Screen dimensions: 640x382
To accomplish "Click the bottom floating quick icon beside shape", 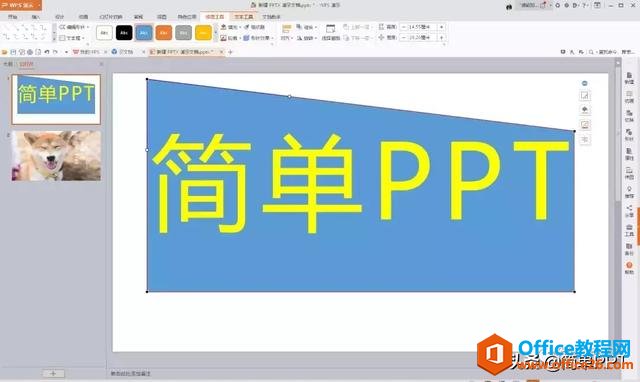I will click(585, 140).
